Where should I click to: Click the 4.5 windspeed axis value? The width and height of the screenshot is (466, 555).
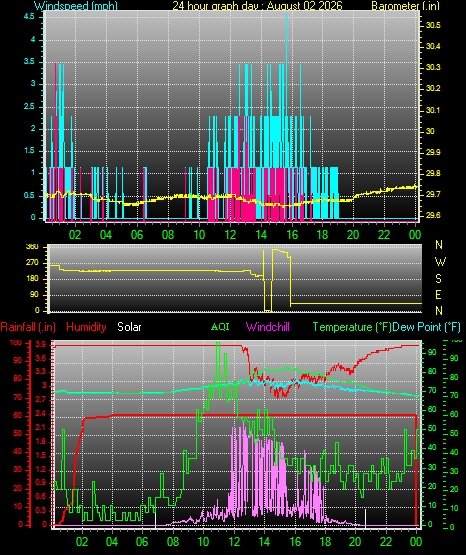30,16
